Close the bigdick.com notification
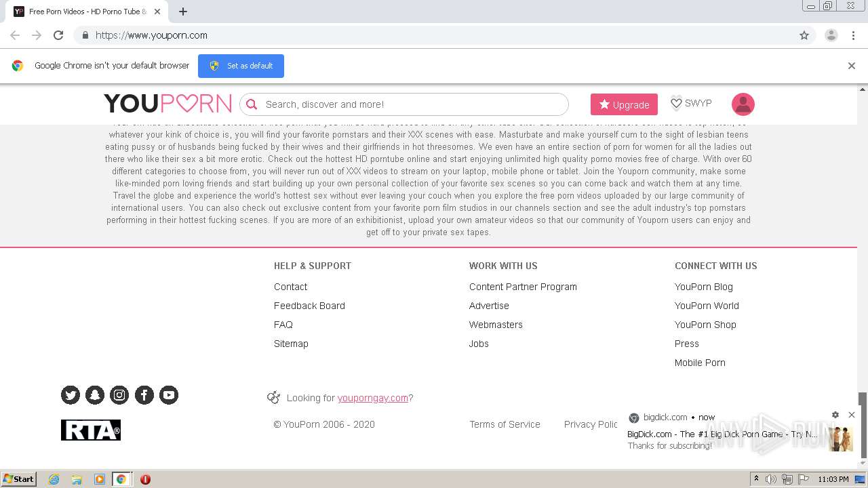This screenshot has height=488, width=868. pyautogui.click(x=852, y=415)
